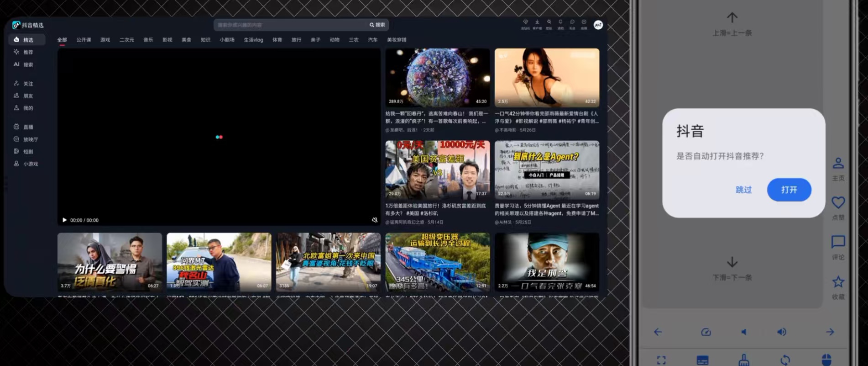The image size is (868, 366).
Task: Open the 超级变压器 transport video thumbnail
Action: pyautogui.click(x=437, y=262)
